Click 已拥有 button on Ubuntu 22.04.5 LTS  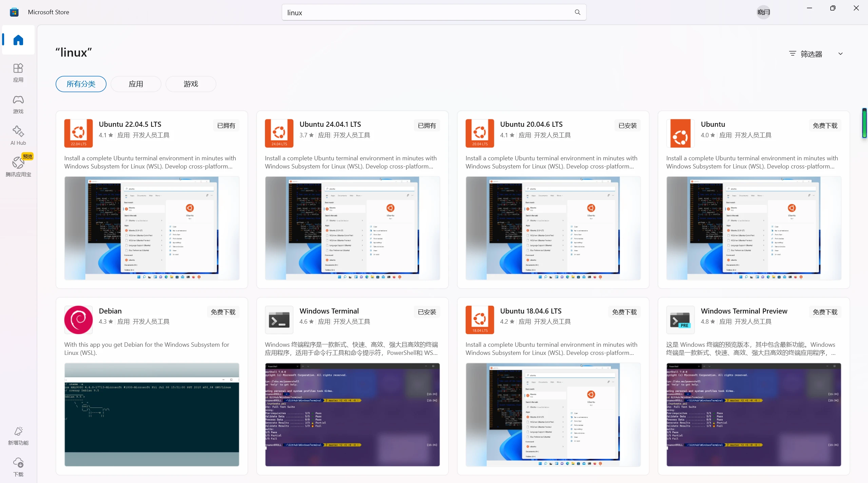tap(226, 125)
